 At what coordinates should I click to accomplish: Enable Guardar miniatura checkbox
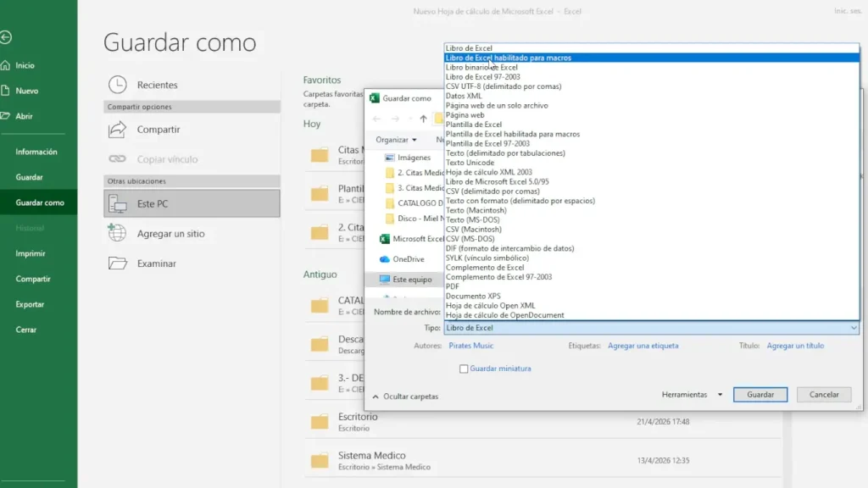coord(464,369)
